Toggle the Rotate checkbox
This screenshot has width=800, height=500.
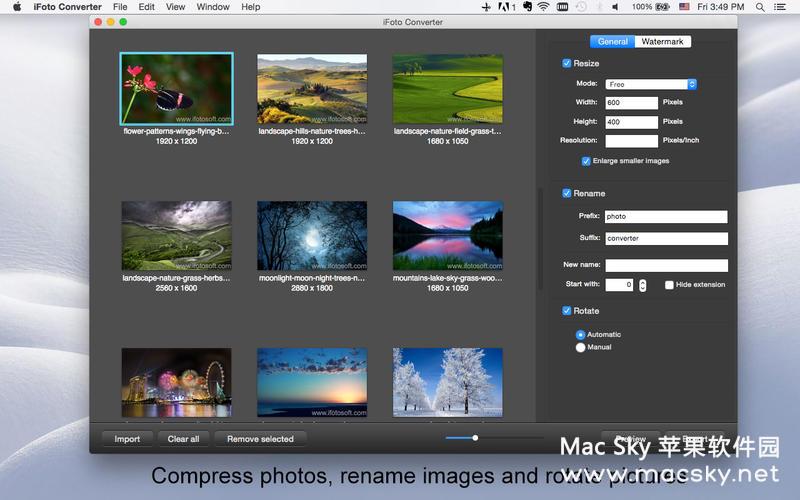click(566, 310)
